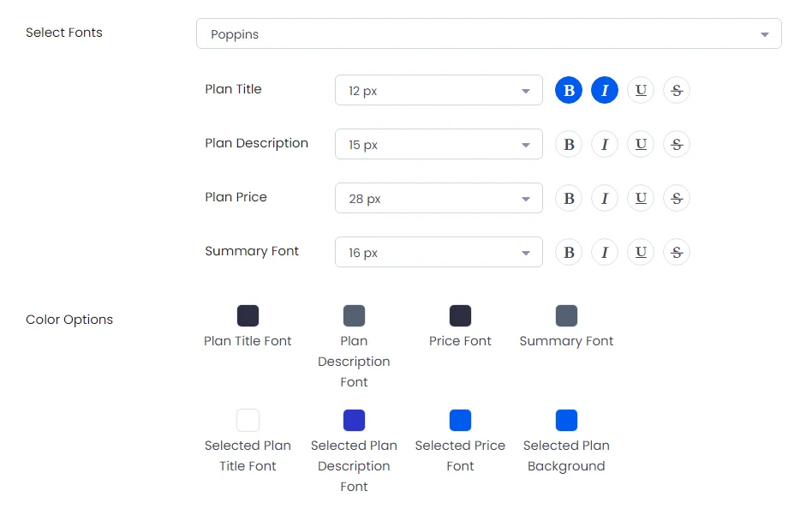Enable italic for Plan Price
Screen dimensions: 812x509
point(605,198)
